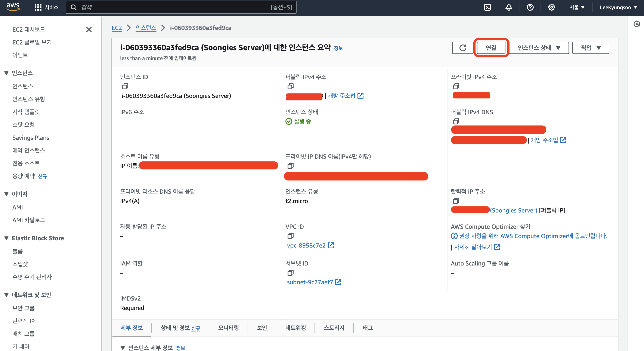Switch to the 보안 tab
The height and width of the screenshot is (351, 644).
262,328
